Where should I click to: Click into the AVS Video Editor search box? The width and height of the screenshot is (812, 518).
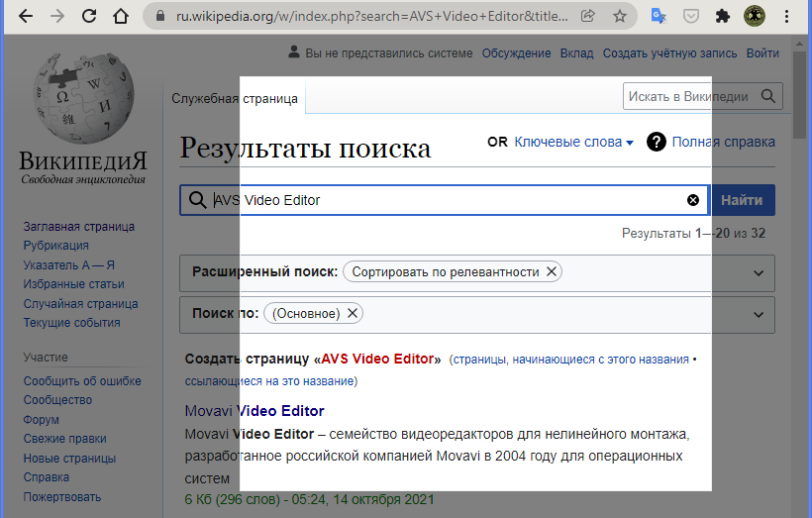pos(446,200)
